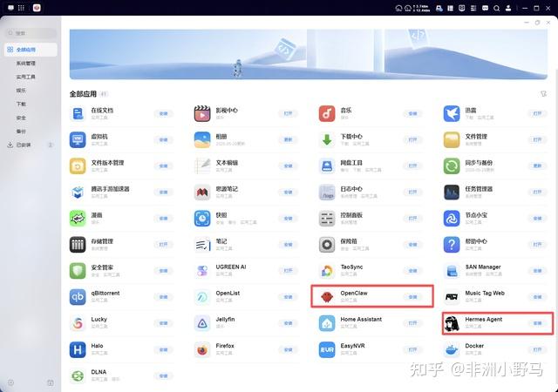This screenshot has height=392, width=558.
Task: Click the action button in the OpenClaw row
Action: pos(412,297)
